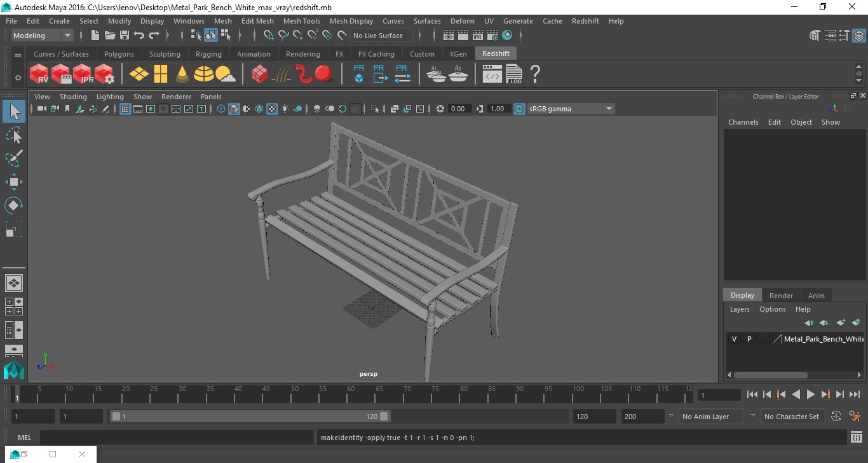Activate the Rotate tool in toolbox
The image size is (868, 463).
tap(14, 205)
